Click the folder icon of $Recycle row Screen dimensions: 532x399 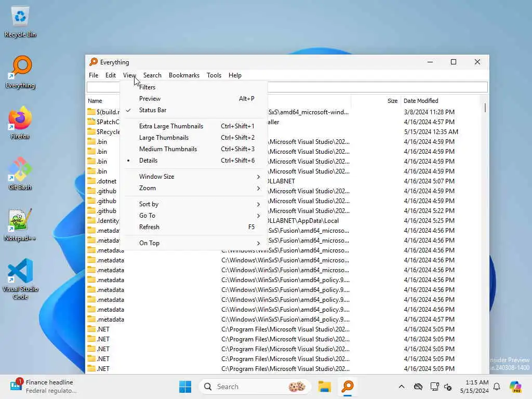(91, 131)
